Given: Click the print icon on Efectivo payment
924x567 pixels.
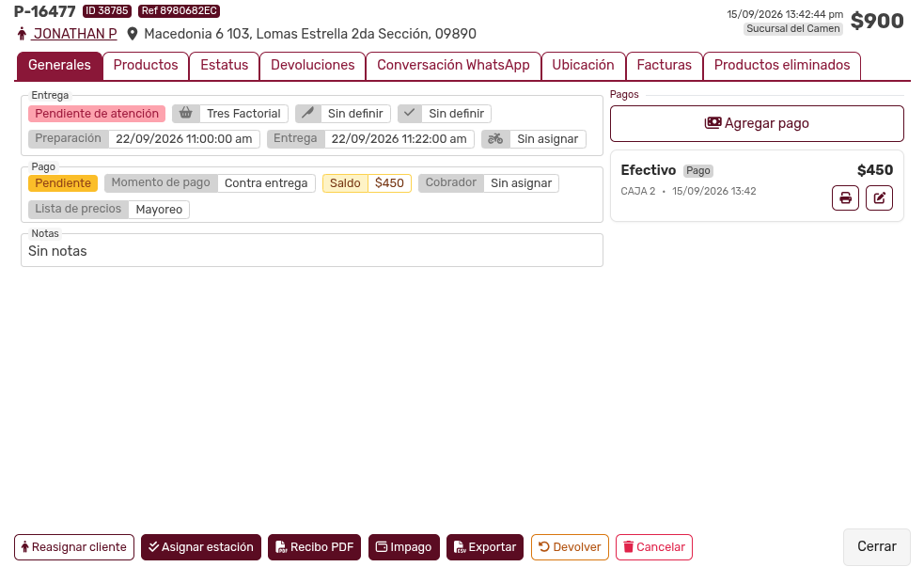Looking at the screenshot, I should 845,198.
